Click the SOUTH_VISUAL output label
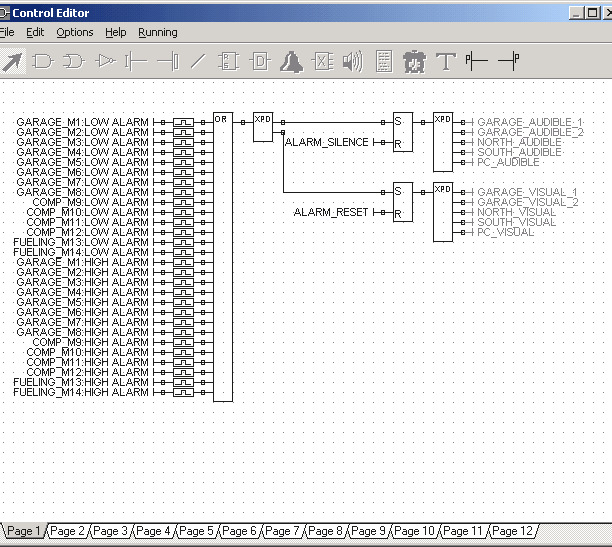Viewport: 612px width, 547px height. (x=516, y=222)
